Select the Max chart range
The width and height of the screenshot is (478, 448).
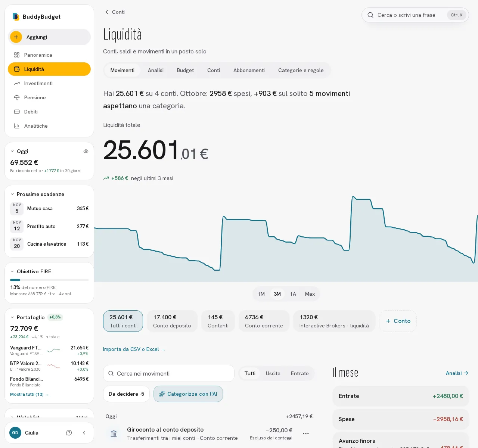coord(310,294)
